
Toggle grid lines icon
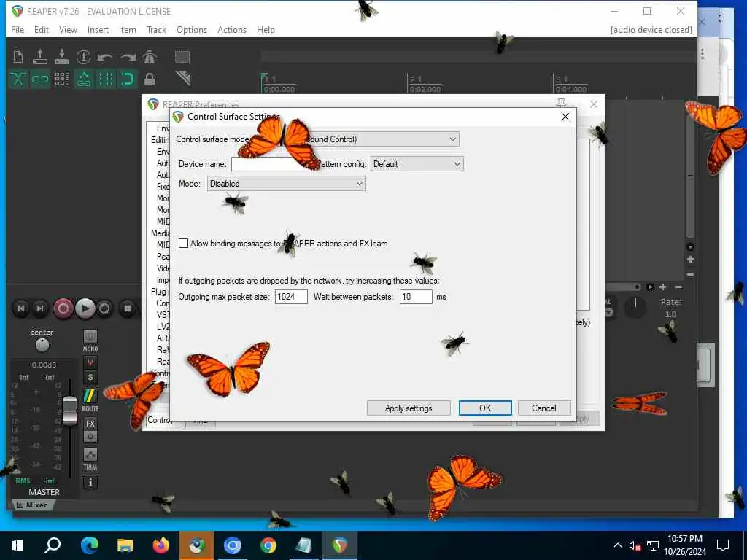coord(106,79)
